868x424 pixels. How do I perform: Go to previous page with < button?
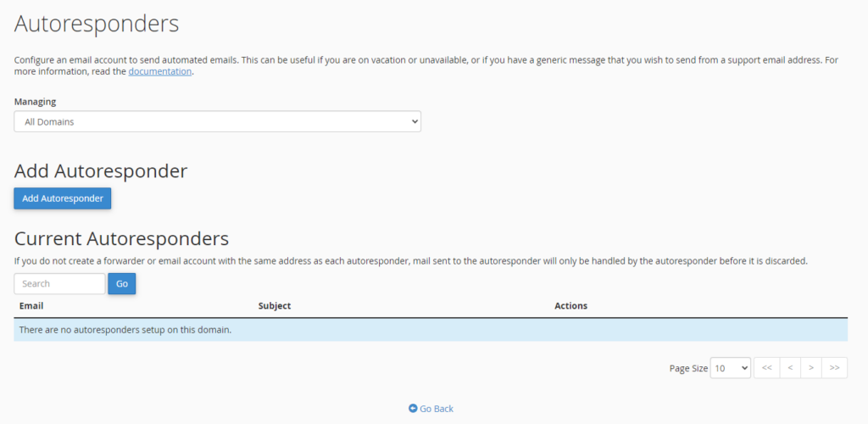click(790, 368)
